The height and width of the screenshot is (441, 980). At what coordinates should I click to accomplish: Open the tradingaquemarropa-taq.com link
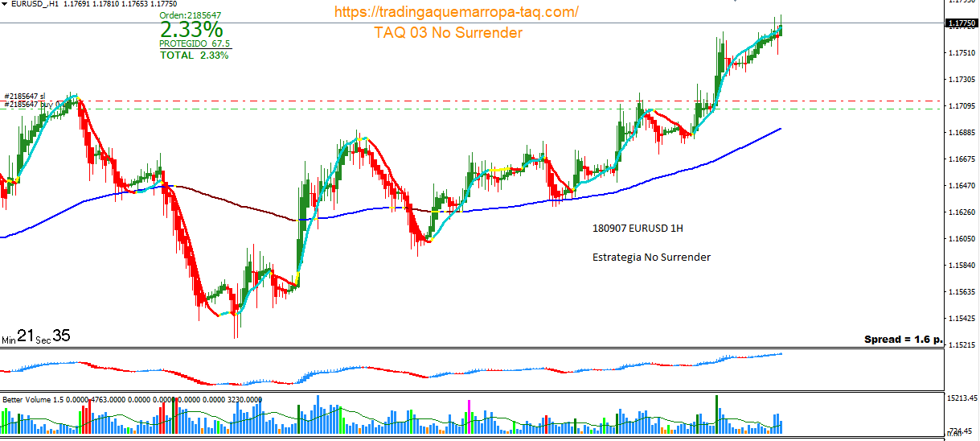pyautogui.click(x=455, y=12)
